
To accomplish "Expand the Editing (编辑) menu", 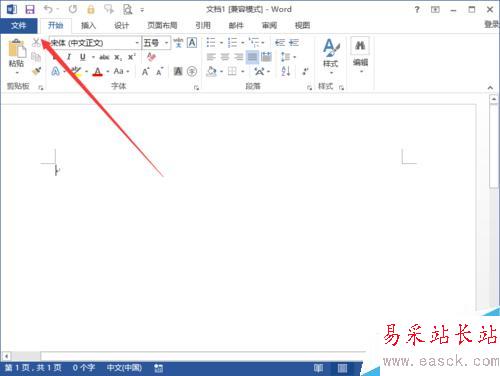I will (x=360, y=55).
